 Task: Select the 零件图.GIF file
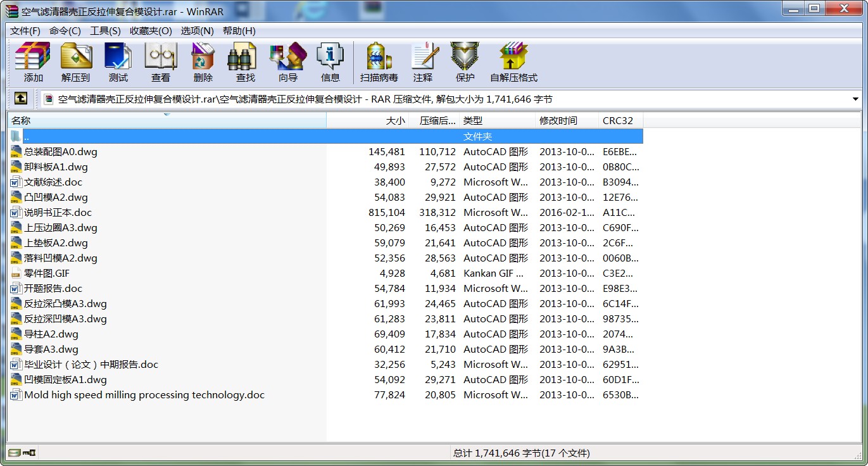pos(47,274)
